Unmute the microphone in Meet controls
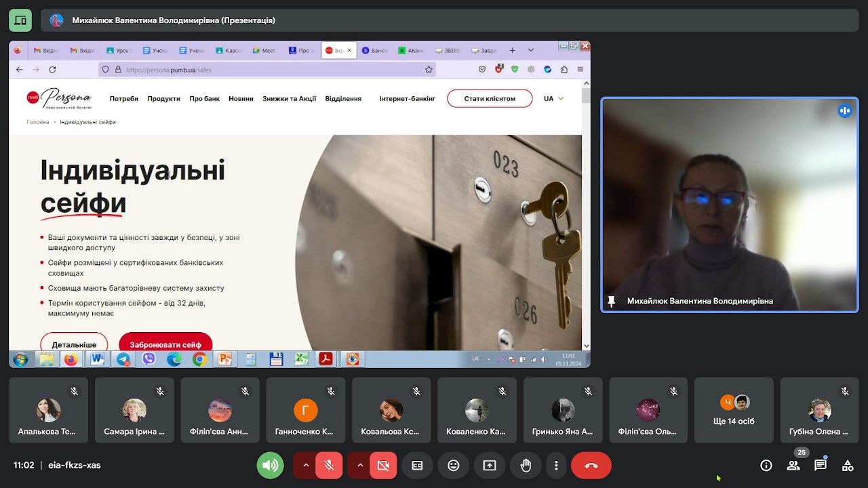868x488 pixels. coord(329,466)
